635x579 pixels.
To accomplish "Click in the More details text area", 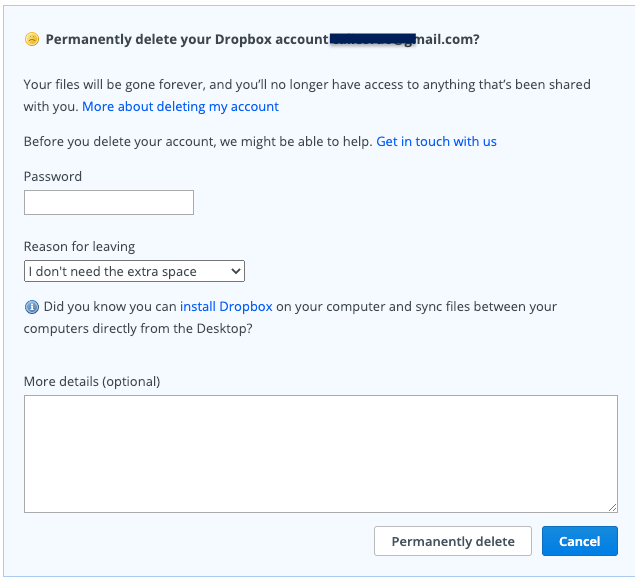I will pos(321,454).
